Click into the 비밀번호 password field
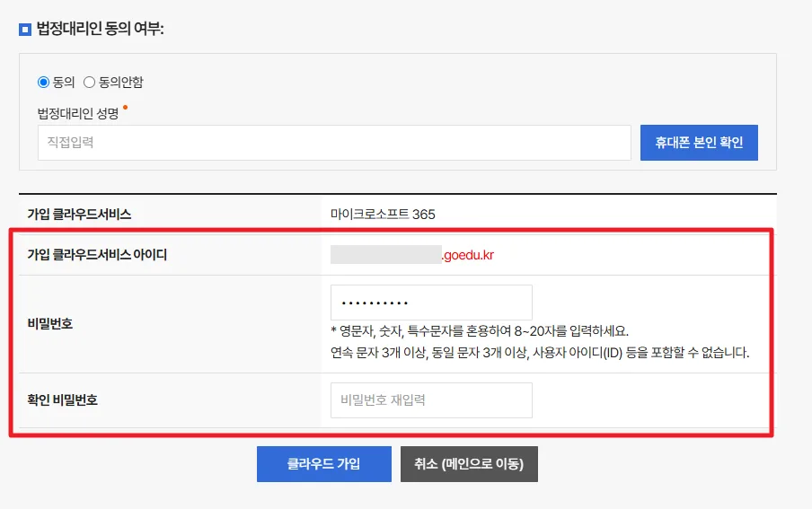 pyautogui.click(x=431, y=303)
